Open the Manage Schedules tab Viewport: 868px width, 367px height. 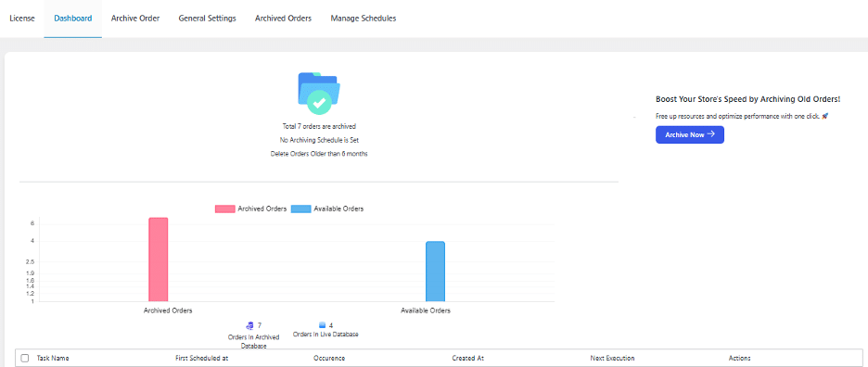tap(364, 19)
